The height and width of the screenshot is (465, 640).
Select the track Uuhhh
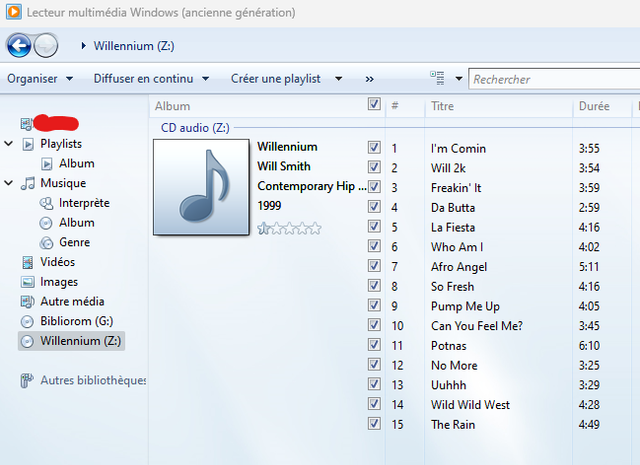click(448, 385)
